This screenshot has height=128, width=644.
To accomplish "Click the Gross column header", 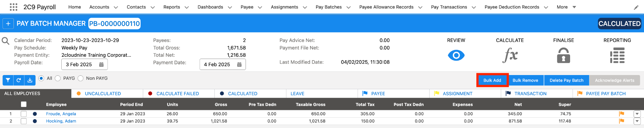I will point(221,104).
